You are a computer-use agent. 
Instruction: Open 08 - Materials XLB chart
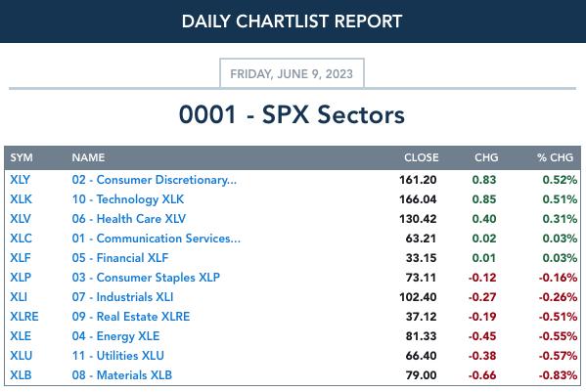[x=122, y=375]
